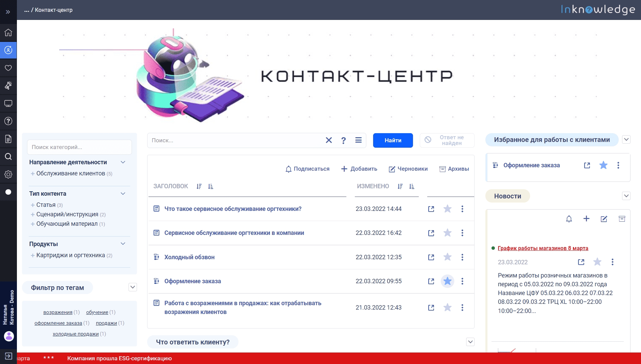The width and height of the screenshot is (641, 364).
Task: Star 'Что такое сервисное обслуживание оргтехники?' article
Action: point(447,209)
